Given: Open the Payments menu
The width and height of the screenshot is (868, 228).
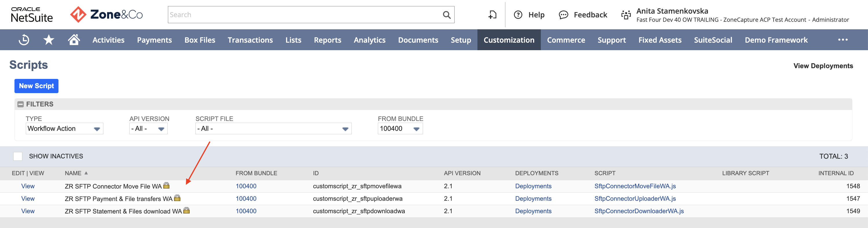Looking at the screenshot, I should [154, 40].
